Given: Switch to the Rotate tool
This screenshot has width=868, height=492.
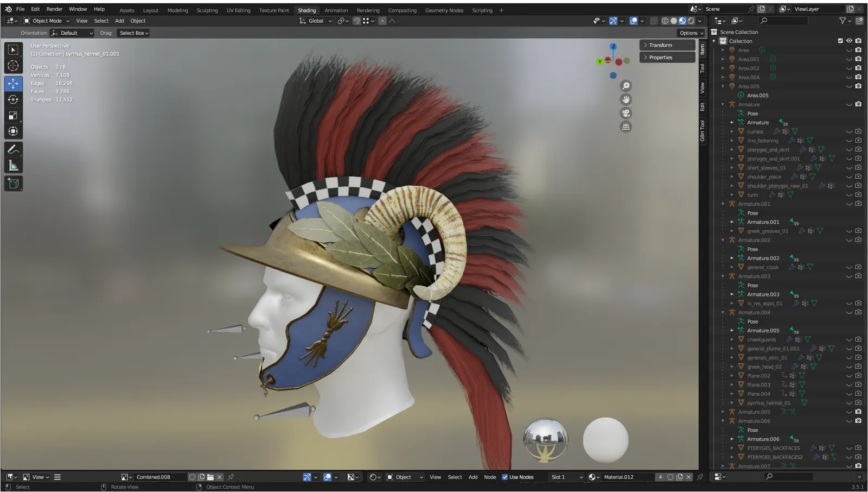Looking at the screenshot, I should click(13, 99).
